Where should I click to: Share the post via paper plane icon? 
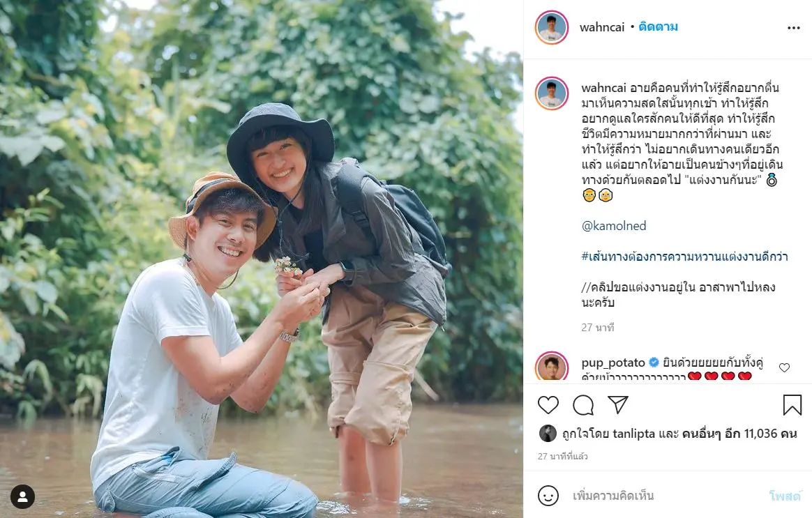click(617, 405)
